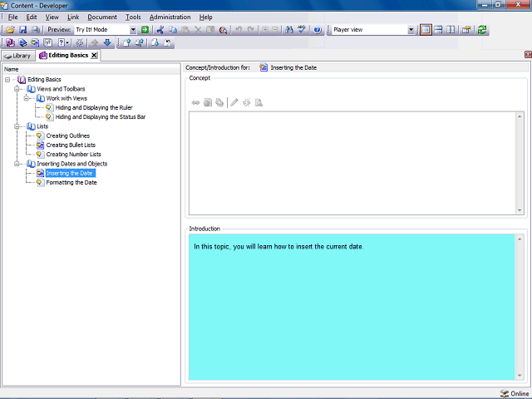The height and width of the screenshot is (399, 532).
Task: Open the Player view dropdown
Action: coord(411,30)
